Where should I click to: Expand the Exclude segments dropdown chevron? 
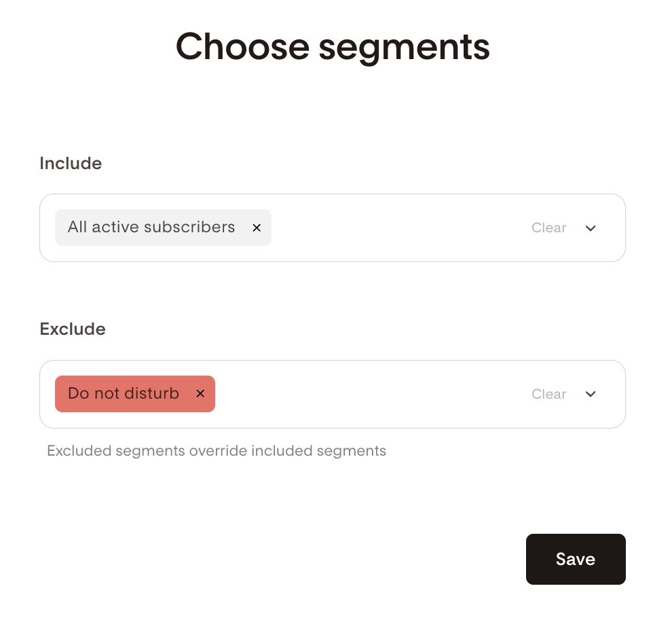pos(591,394)
